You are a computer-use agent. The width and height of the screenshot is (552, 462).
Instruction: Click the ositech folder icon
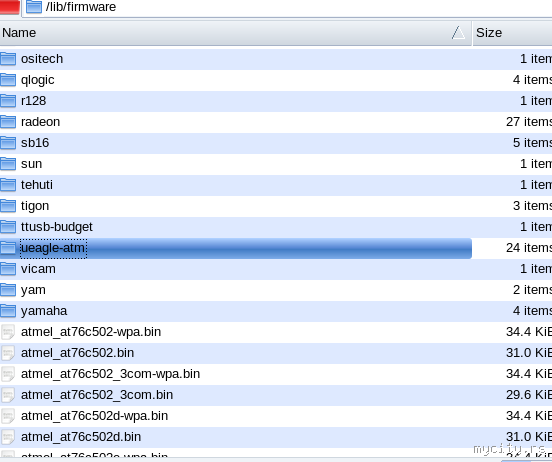[8, 59]
